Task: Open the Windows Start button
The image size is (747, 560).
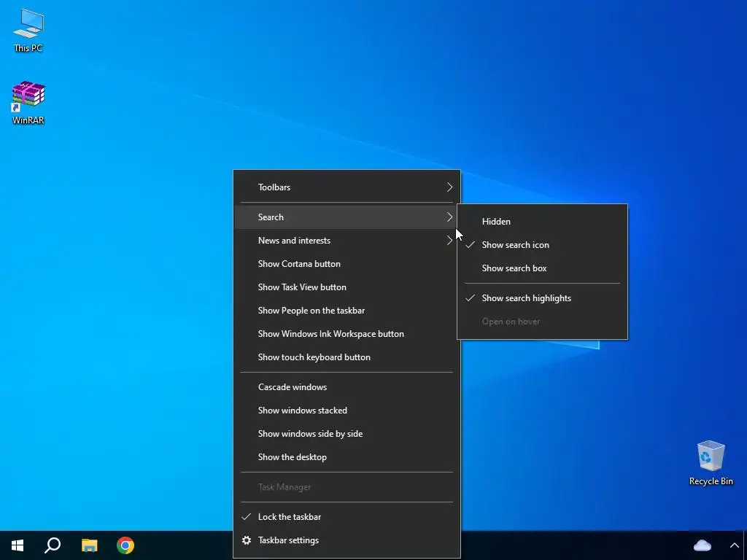Action: pyautogui.click(x=18, y=545)
